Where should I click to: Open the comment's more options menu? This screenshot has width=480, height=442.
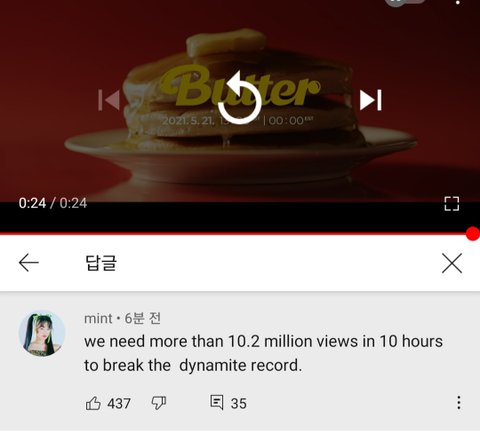(x=459, y=402)
